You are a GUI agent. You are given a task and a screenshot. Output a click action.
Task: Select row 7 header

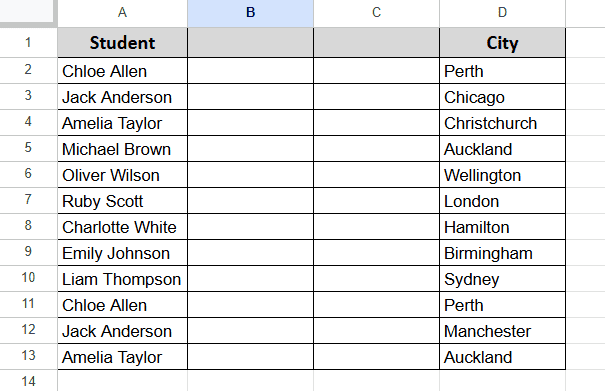point(28,200)
